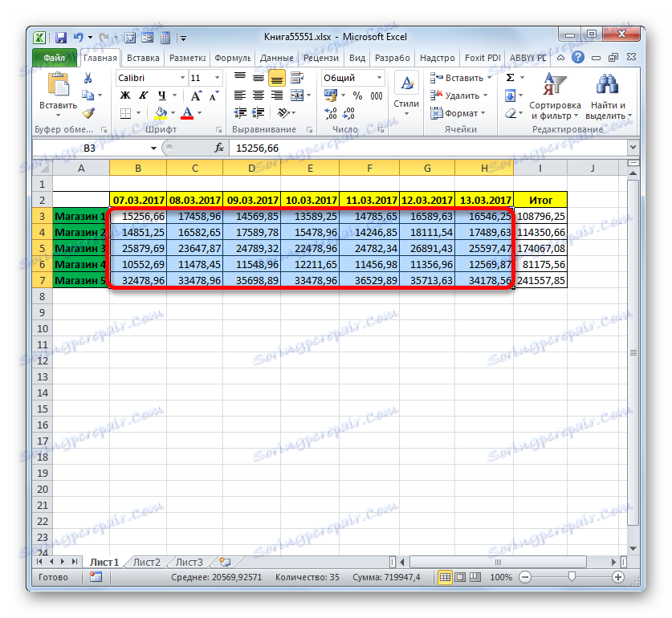This screenshot has width=672, height=618.
Task: Increase font size with the large A icon
Action: click(196, 96)
